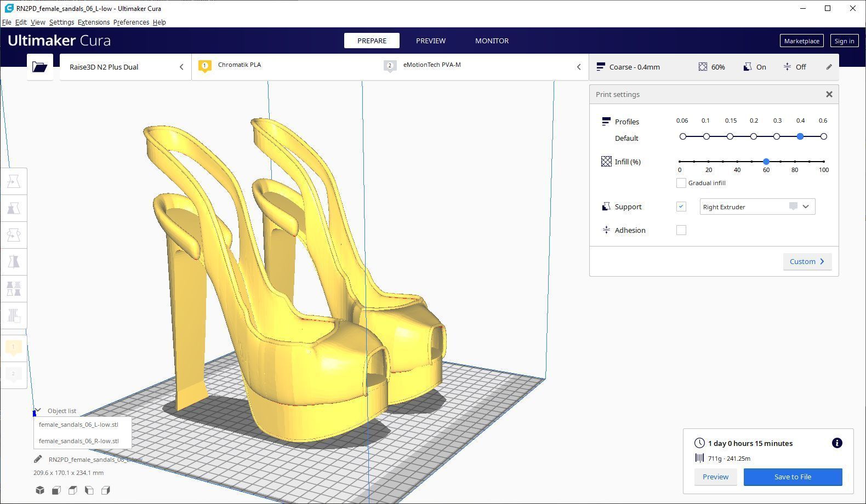The height and width of the screenshot is (504, 866).
Task: Expand the Raise3D N2 Plus Dual printer selector
Action: [x=126, y=67]
